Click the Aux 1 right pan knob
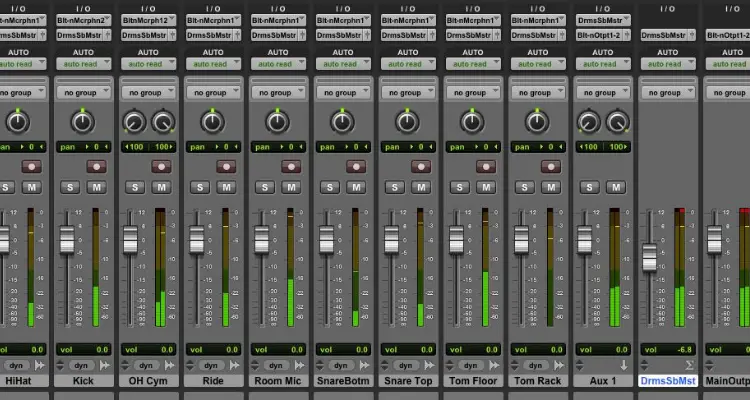The image size is (750, 400). tap(615, 122)
